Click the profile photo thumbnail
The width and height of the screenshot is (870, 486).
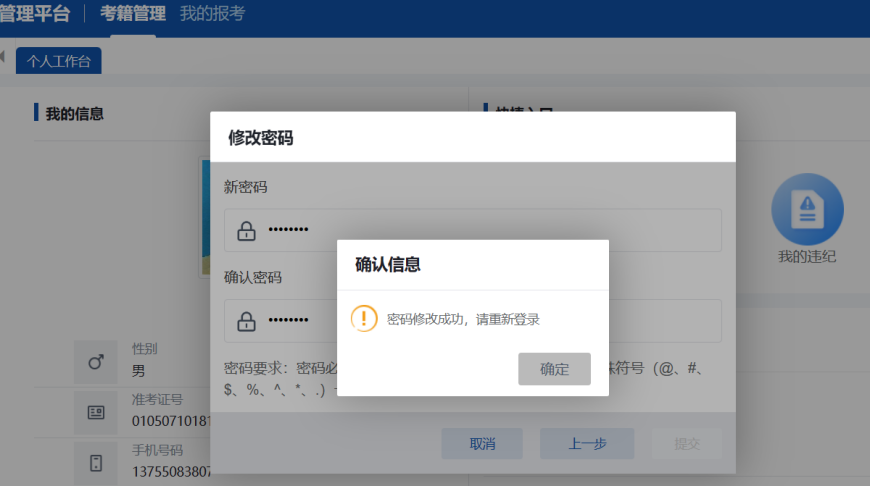click(x=205, y=217)
